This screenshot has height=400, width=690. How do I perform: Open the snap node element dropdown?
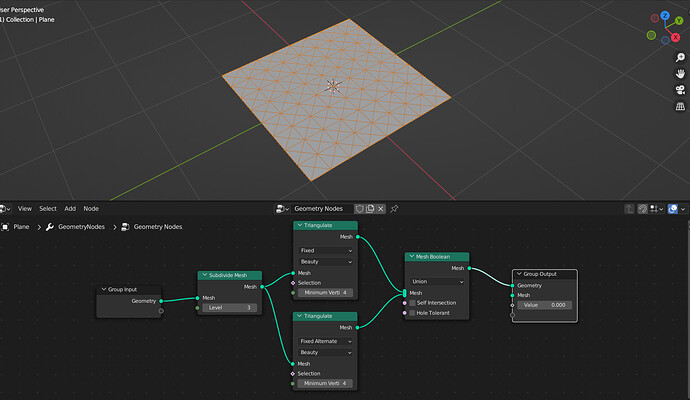[657, 209]
